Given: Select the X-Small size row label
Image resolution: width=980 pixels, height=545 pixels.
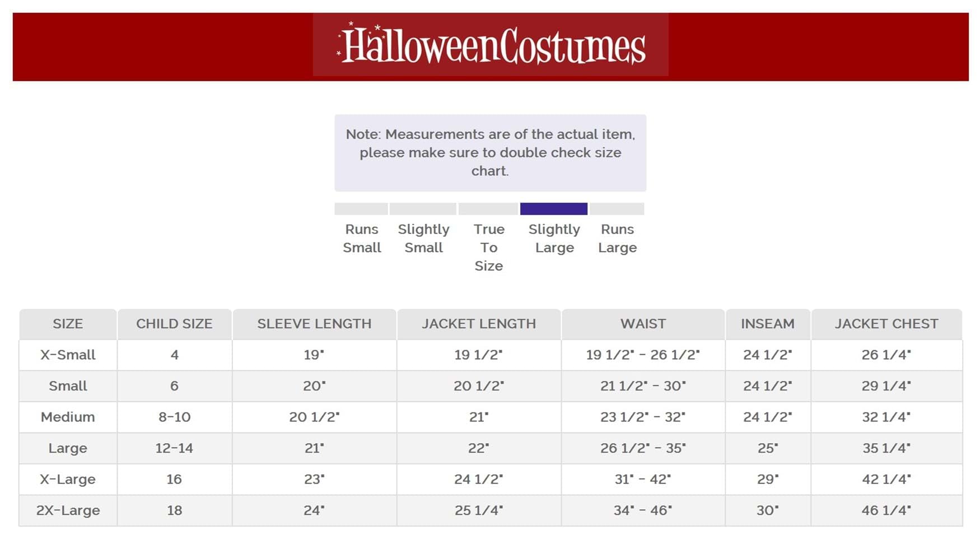Looking at the screenshot, I should pyautogui.click(x=68, y=355).
